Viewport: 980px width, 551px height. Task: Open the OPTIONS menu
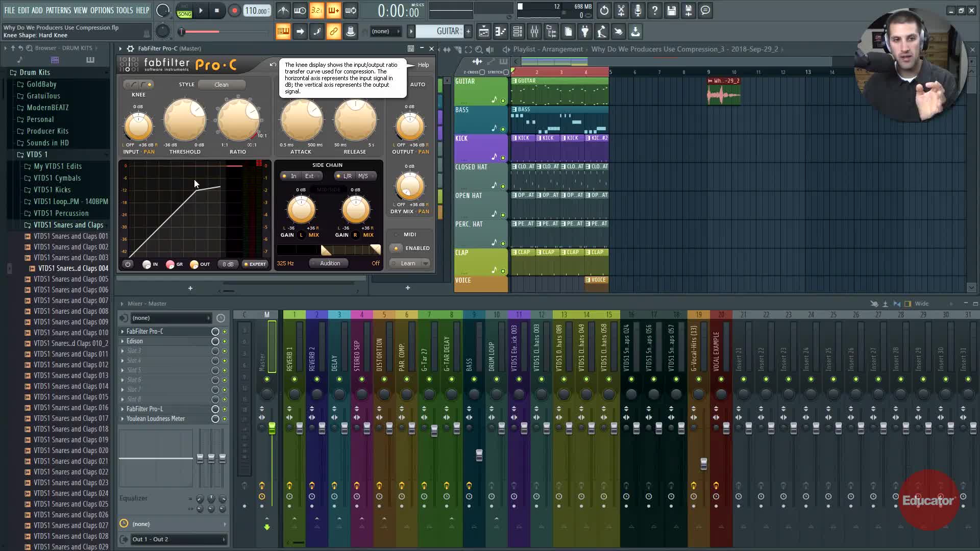pos(102,10)
